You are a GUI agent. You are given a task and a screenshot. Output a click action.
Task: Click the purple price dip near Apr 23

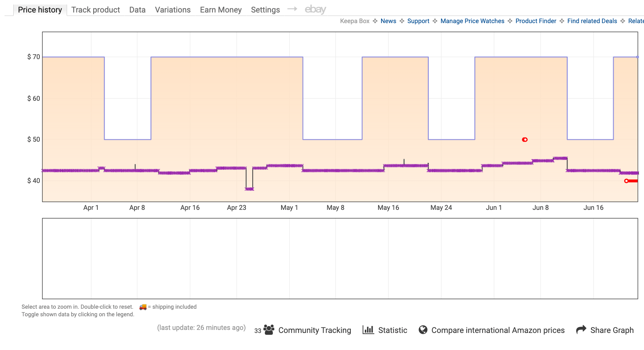(x=249, y=189)
